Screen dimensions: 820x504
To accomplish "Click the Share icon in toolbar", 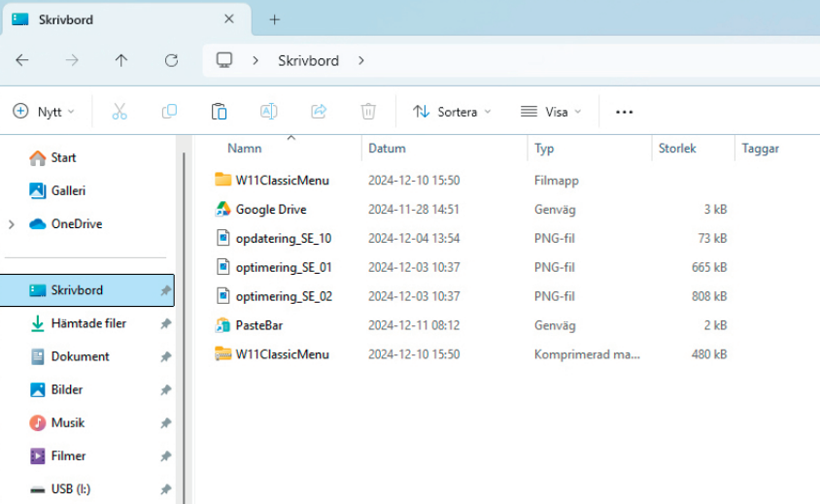I will 319,112.
